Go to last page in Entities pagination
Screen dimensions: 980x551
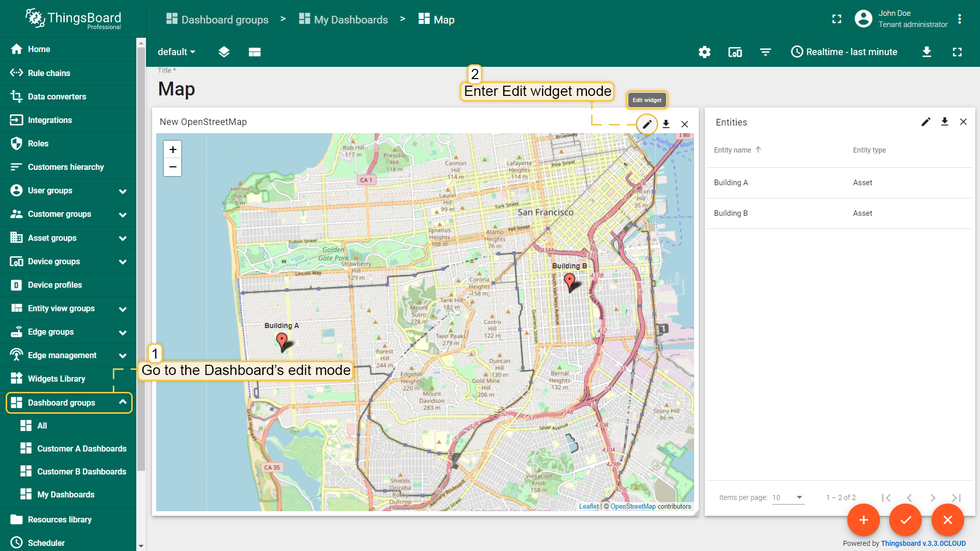point(956,497)
